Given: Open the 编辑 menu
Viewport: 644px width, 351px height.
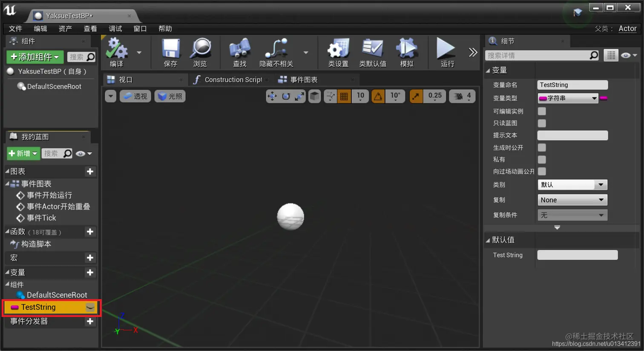Looking at the screenshot, I should (40, 29).
